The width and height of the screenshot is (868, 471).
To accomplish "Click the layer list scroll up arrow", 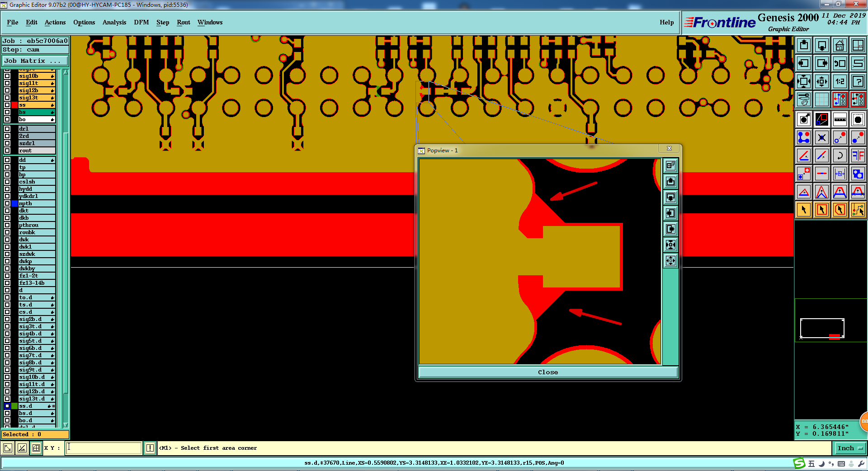I will (x=66, y=72).
